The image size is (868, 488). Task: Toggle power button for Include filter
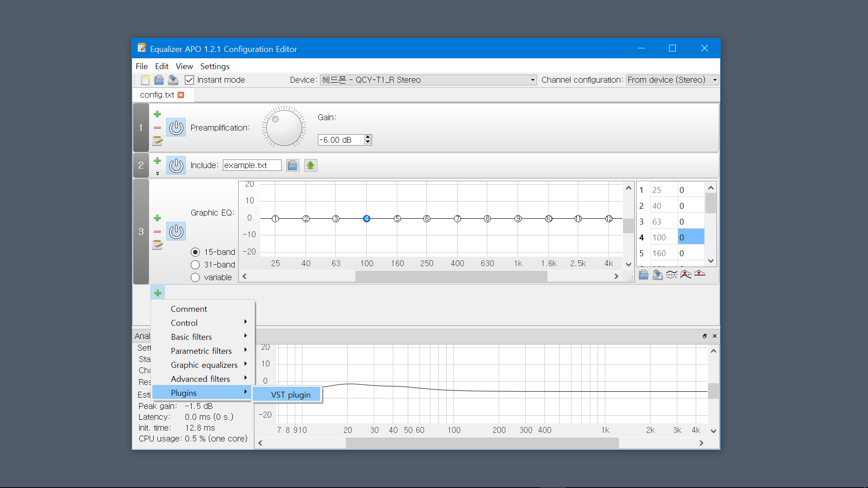[x=176, y=165]
